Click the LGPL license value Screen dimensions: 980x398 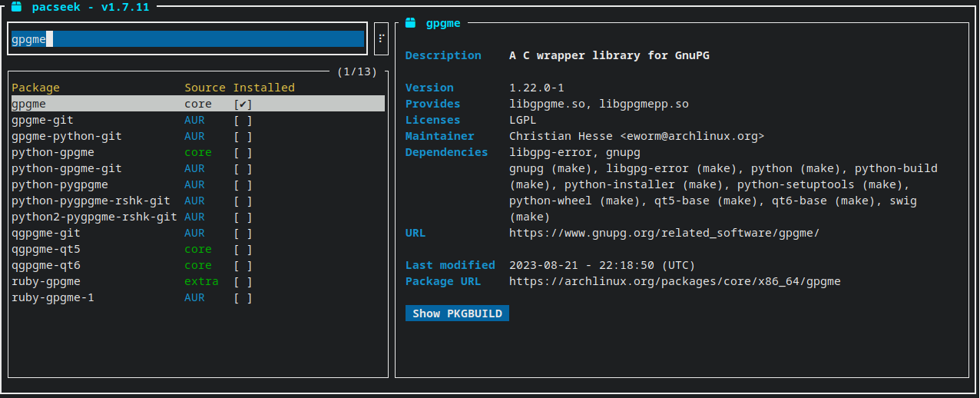point(523,120)
